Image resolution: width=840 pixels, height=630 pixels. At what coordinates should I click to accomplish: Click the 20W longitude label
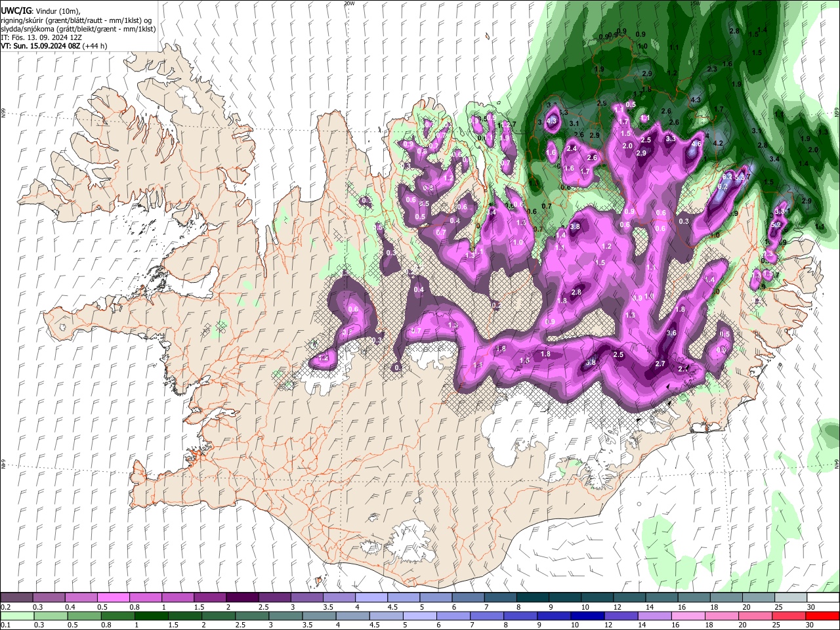point(348,3)
